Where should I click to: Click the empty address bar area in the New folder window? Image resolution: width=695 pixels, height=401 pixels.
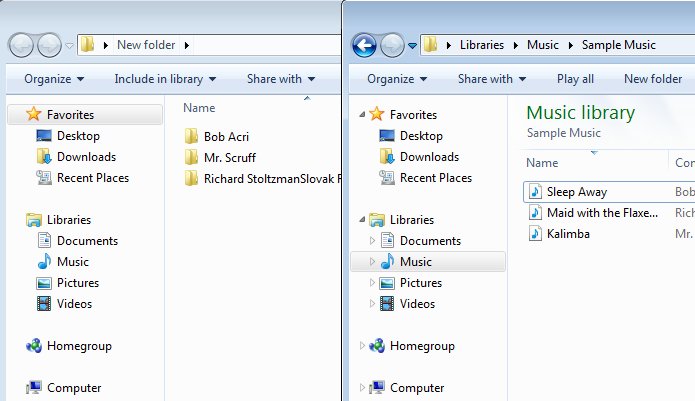(266, 45)
